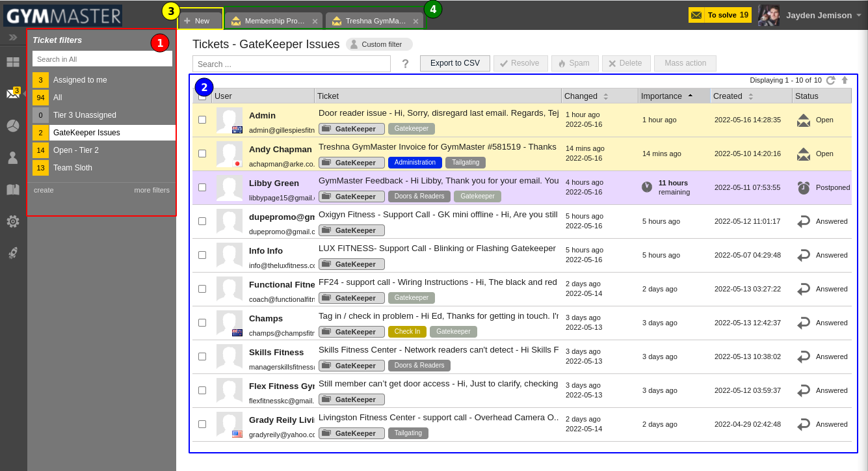This screenshot has width=868, height=471.
Task: Check the select-all tickets header checkbox
Action: 202,96
